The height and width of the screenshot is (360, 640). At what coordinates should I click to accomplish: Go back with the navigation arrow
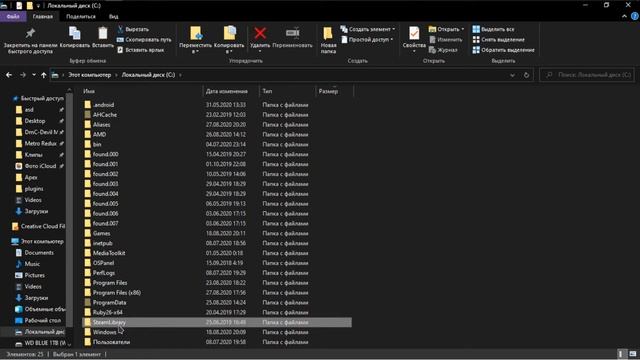click(x=9, y=75)
